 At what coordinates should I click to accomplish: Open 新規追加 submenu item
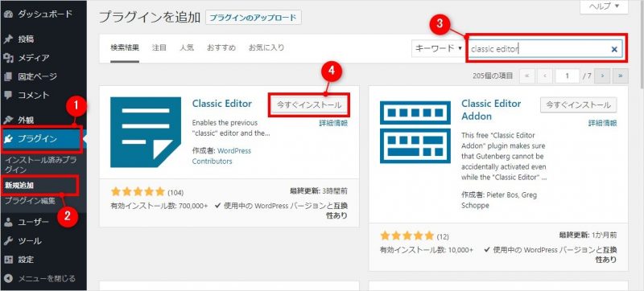19,186
